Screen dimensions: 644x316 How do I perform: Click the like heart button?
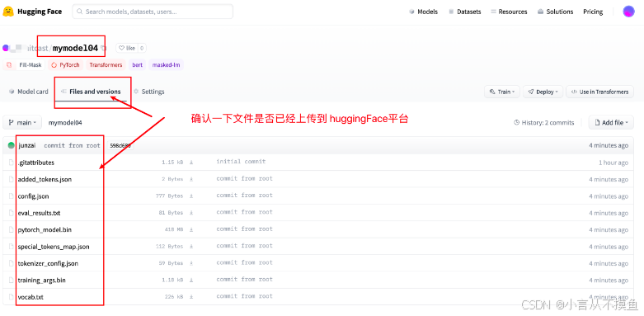tap(127, 48)
